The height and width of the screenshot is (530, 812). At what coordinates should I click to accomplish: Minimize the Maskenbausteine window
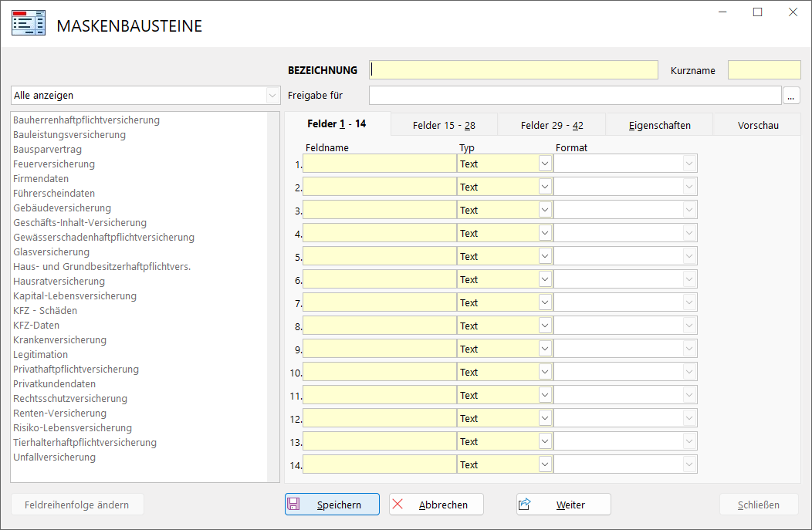tap(722, 12)
